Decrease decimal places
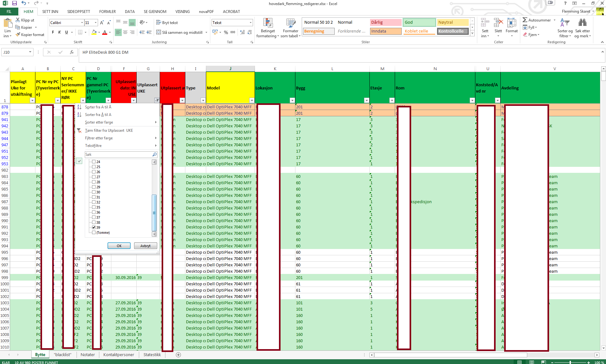This screenshot has width=606, height=364. [x=250, y=32]
